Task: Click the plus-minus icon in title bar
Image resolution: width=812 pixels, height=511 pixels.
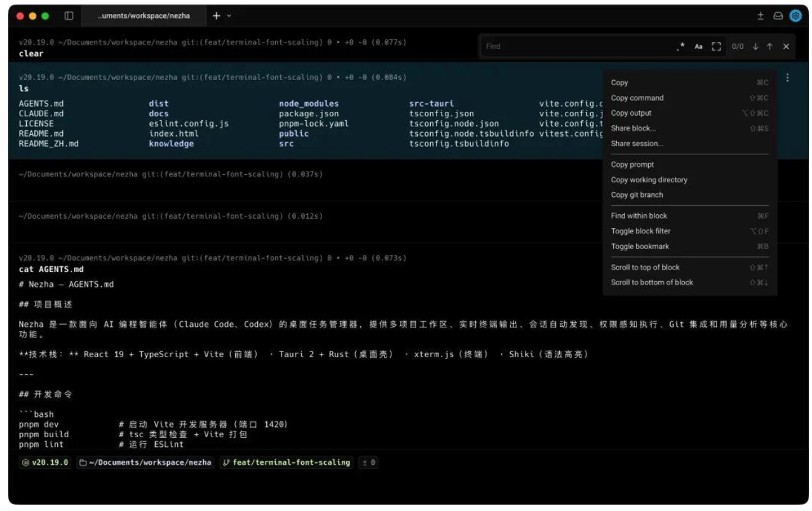Action: pos(761,16)
